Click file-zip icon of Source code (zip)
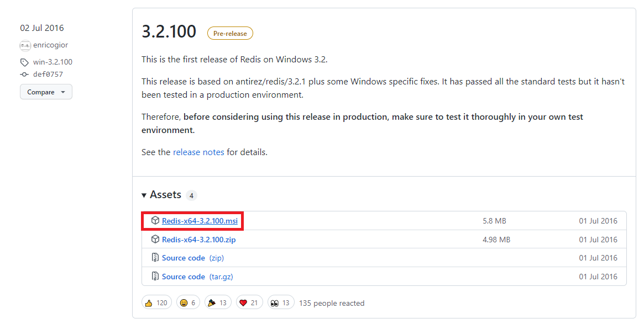Screen dimensions: 644x324 pos(155,258)
